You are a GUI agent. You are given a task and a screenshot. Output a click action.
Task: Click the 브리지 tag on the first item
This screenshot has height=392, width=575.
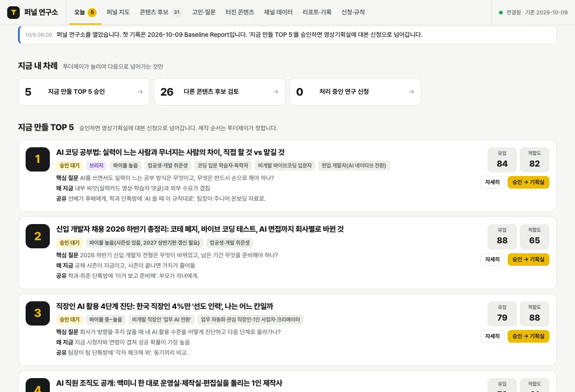point(96,166)
